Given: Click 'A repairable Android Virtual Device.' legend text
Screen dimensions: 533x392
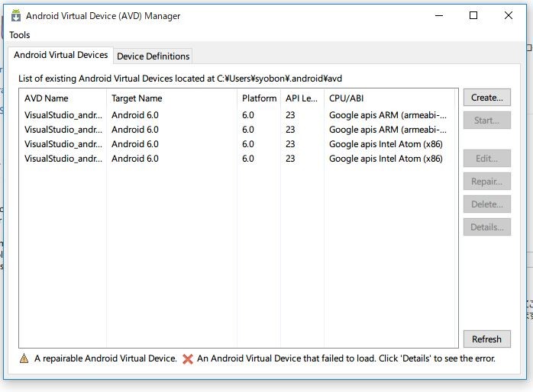Looking at the screenshot, I should tap(105, 358).
